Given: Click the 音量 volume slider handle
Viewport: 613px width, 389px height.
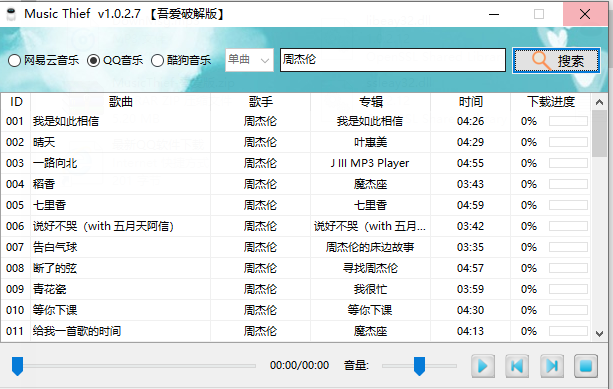Looking at the screenshot, I should 419,366.
